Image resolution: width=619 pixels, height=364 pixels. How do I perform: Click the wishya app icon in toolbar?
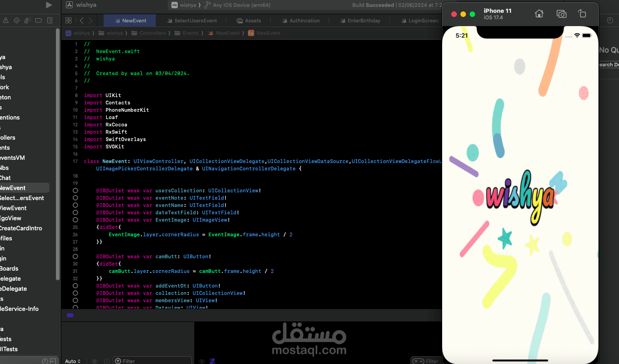(x=69, y=5)
